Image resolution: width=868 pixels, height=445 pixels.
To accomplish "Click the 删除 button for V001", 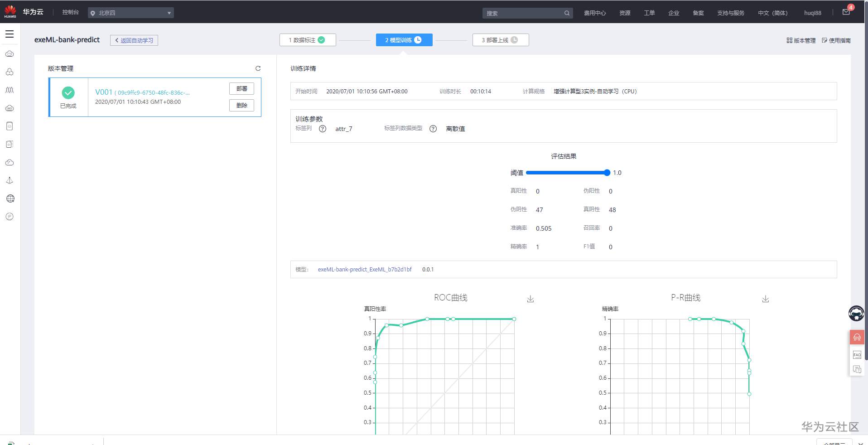I will 241,106.
